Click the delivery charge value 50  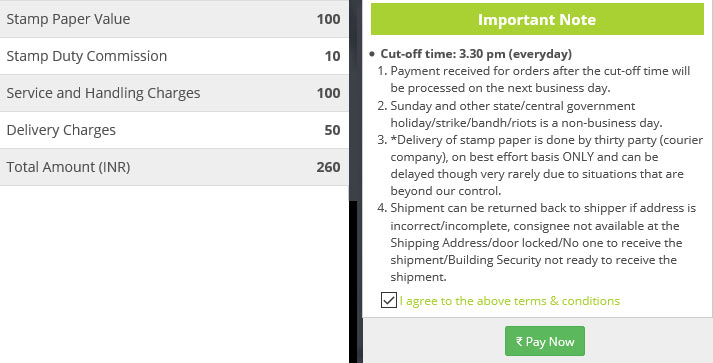(332, 130)
